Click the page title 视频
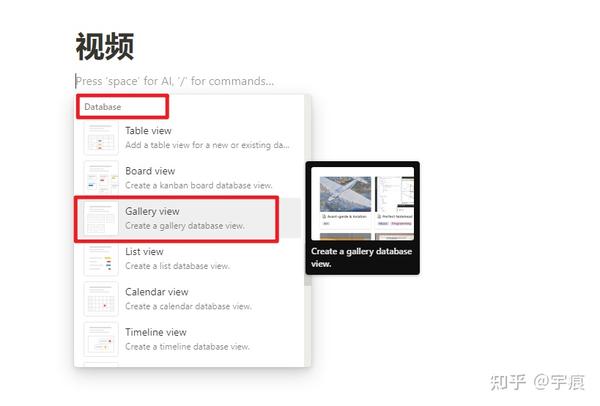The width and height of the screenshot is (600, 406). click(105, 46)
